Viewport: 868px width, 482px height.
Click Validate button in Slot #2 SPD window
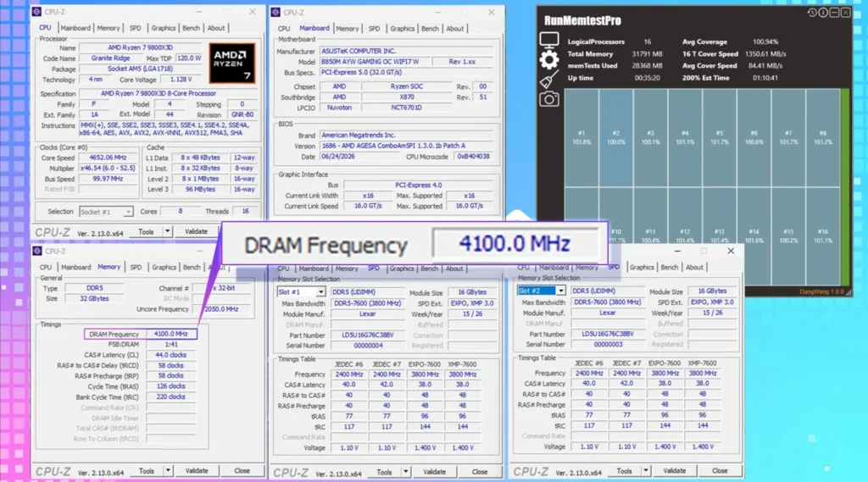pyautogui.click(x=674, y=471)
